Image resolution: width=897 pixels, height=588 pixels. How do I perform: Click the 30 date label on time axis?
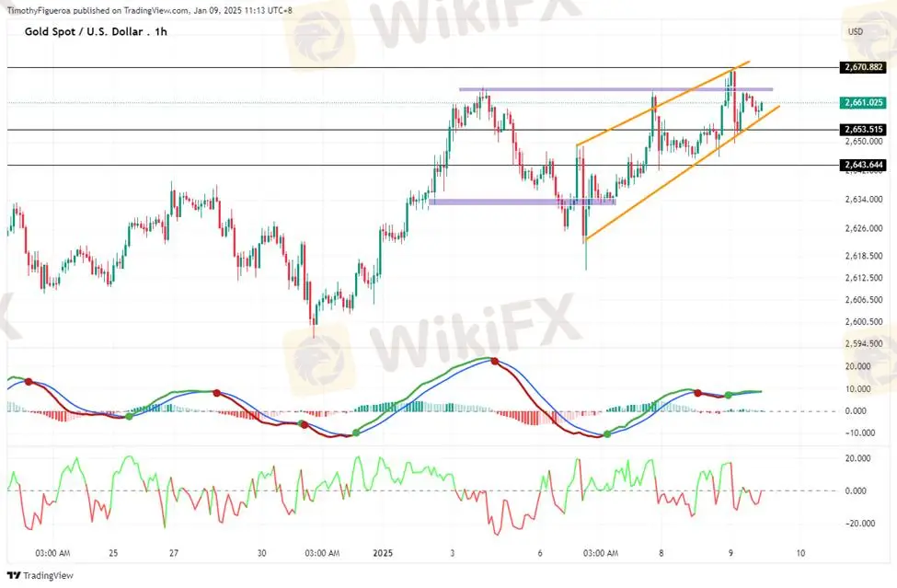pyautogui.click(x=261, y=553)
